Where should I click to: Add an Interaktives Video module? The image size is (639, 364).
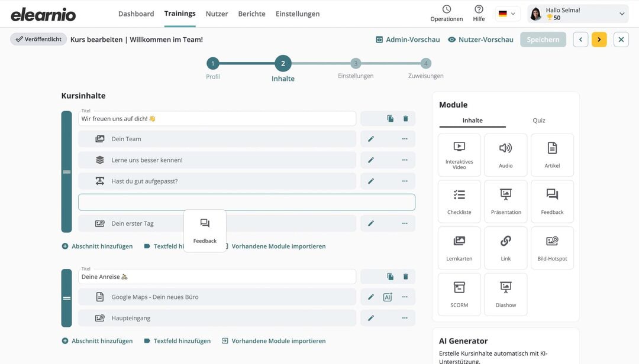pos(459,155)
